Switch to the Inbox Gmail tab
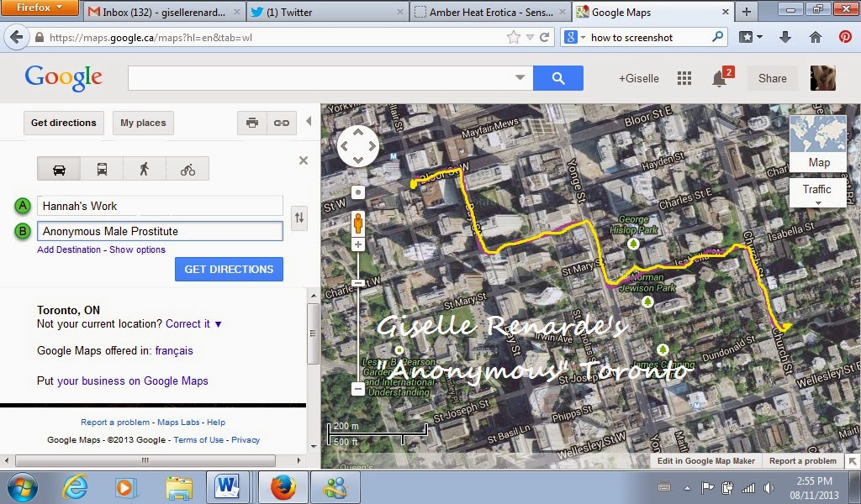Screen dimensions: 861x504 click(165, 12)
